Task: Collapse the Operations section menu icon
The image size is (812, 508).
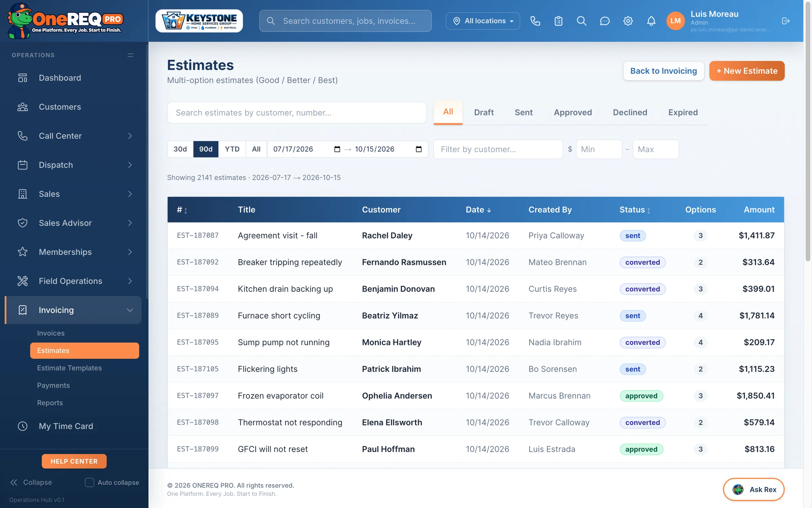Action: click(x=130, y=55)
